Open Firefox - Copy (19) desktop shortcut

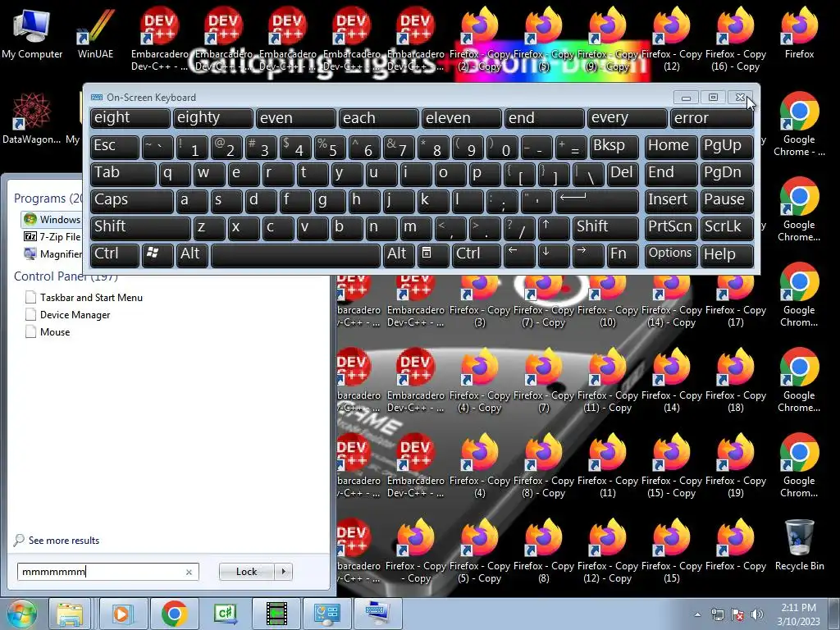point(736,466)
